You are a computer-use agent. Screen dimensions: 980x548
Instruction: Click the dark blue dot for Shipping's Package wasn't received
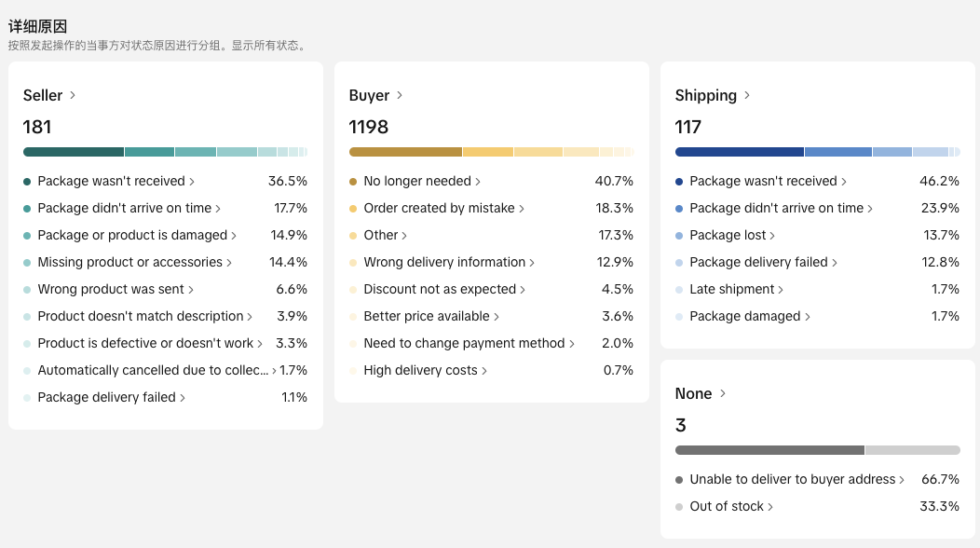(680, 182)
